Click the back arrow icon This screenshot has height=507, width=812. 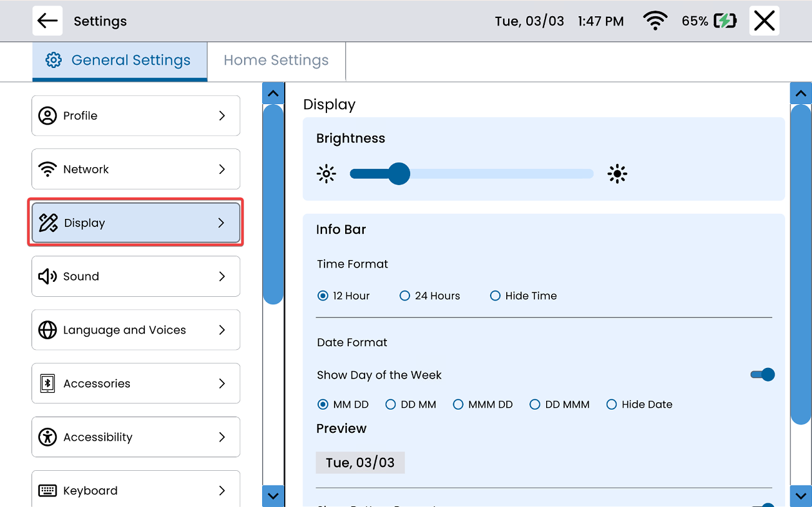click(47, 21)
